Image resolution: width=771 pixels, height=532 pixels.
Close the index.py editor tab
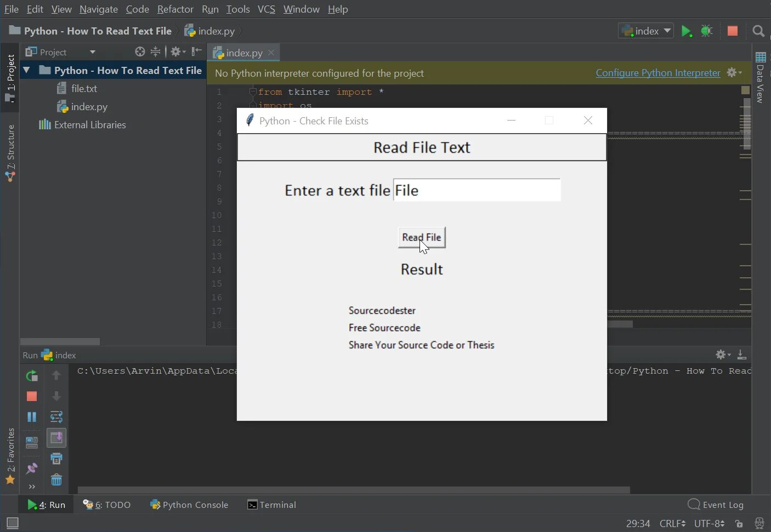271,53
